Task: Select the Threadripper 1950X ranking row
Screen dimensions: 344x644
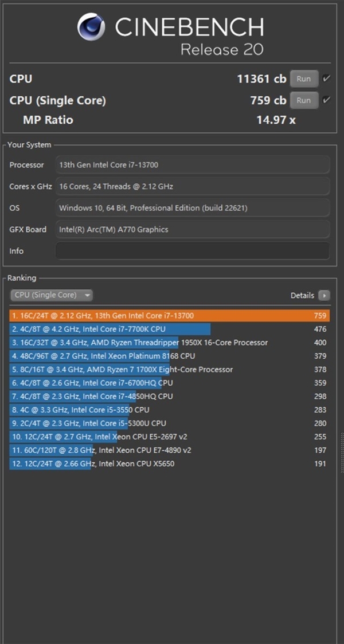Action: (169, 343)
